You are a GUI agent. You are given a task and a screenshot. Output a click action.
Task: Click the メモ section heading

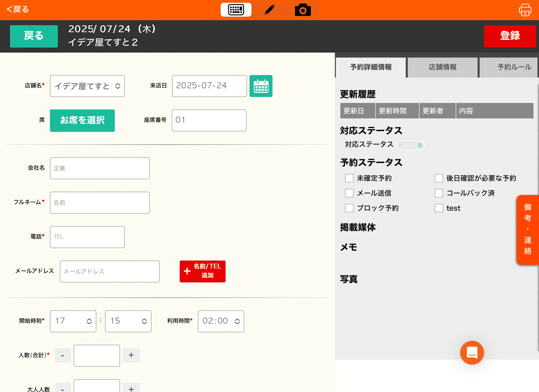(x=349, y=247)
